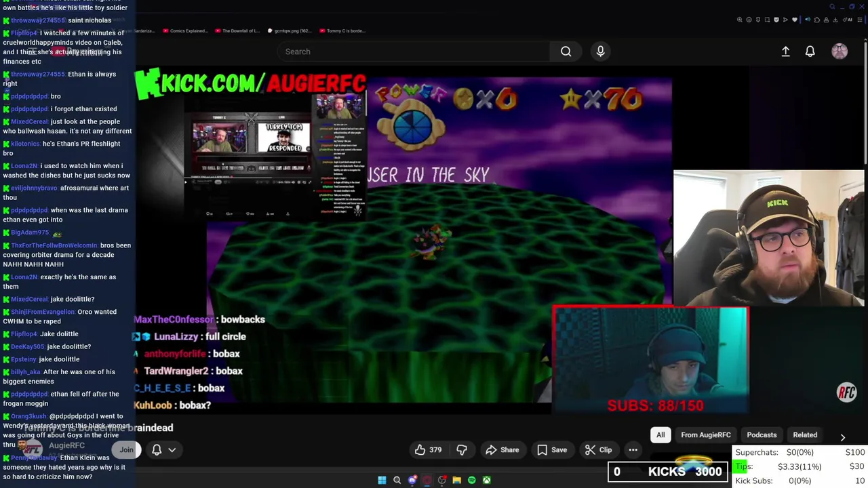Click the AugieRFC channel name

[66, 445]
